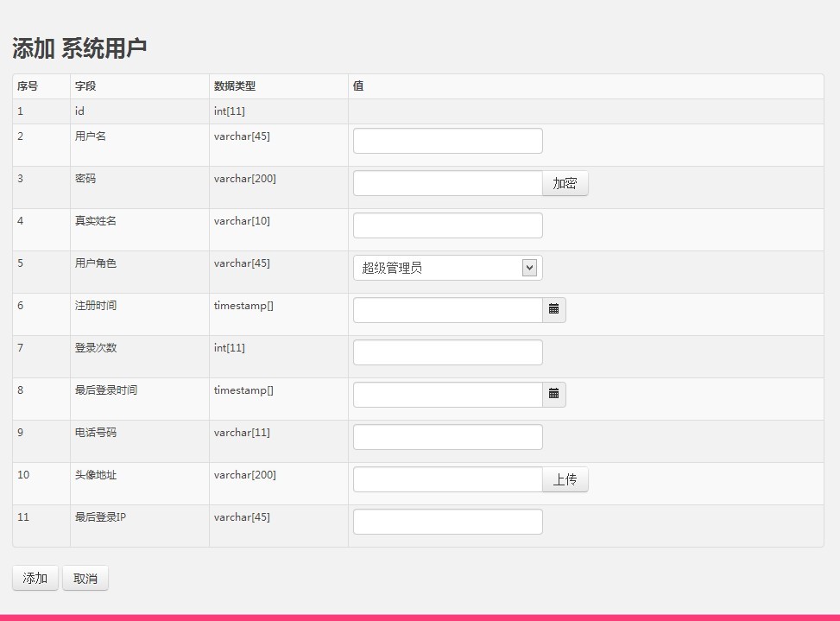
Task: Expand the 用户角色 dropdown arrow
Action: (x=529, y=268)
